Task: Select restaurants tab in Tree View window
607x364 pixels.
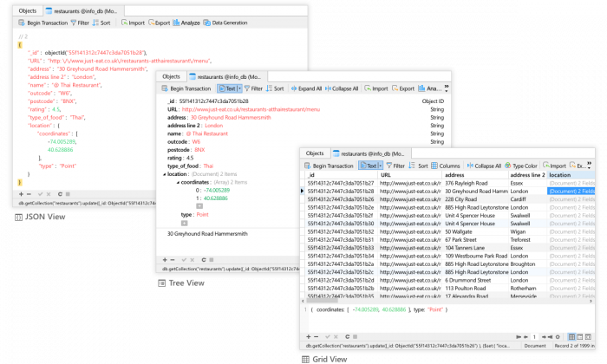Action: (x=226, y=77)
